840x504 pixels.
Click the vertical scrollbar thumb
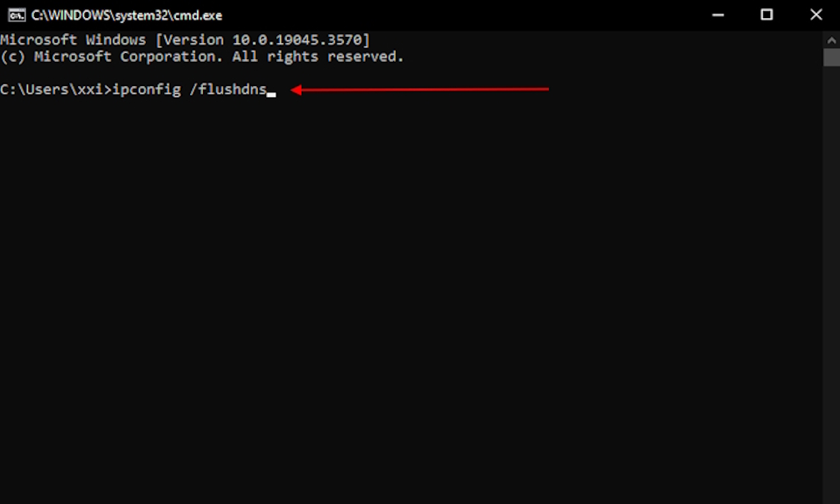pyautogui.click(x=831, y=56)
